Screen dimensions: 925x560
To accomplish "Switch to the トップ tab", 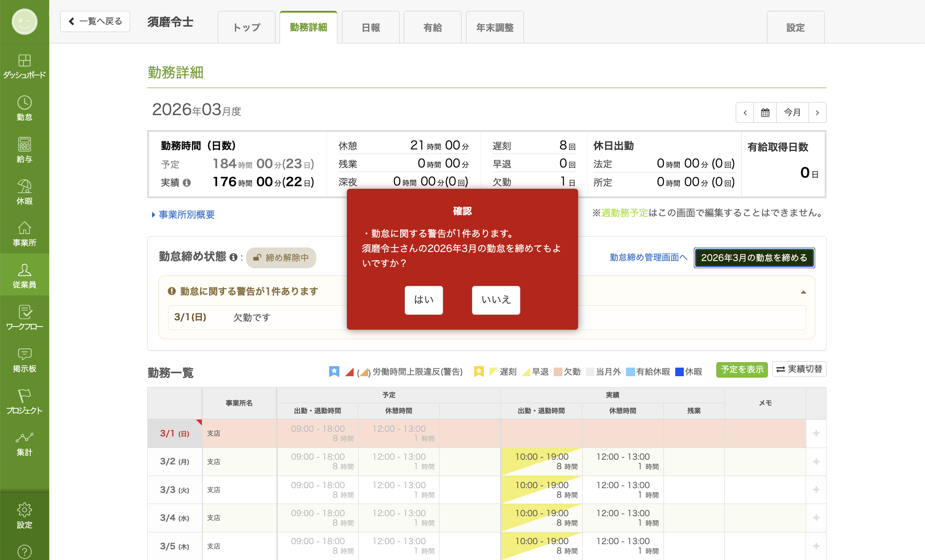I will click(x=247, y=28).
